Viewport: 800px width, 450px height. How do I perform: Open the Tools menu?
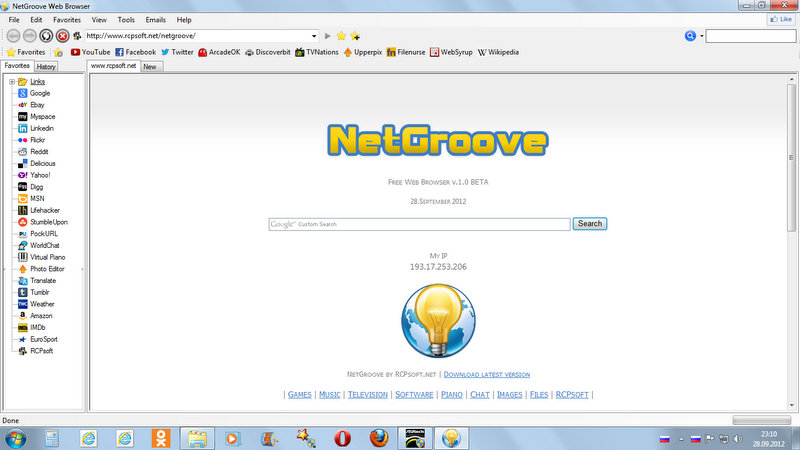click(x=126, y=20)
